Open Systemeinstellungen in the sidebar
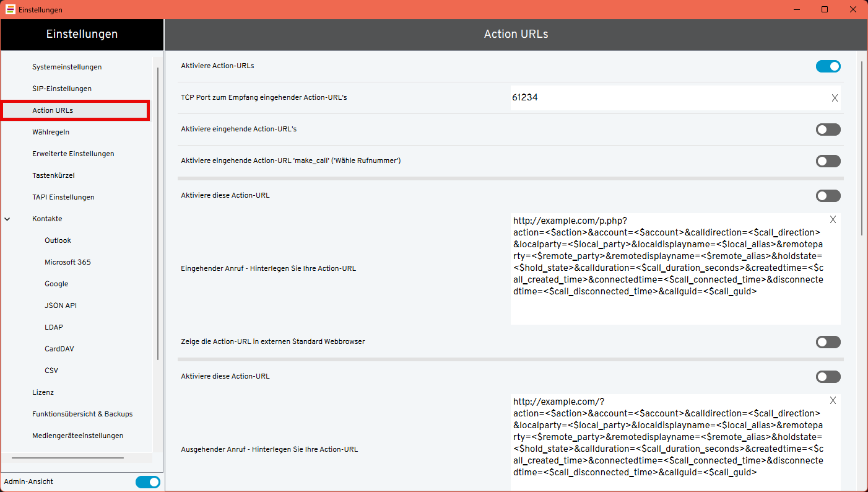 (x=67, y=67)
